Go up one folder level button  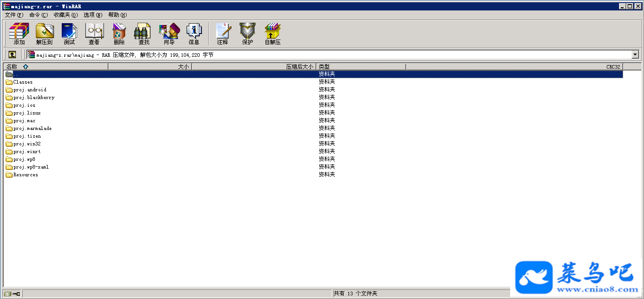pyautogui.click(x=12, y=55)
